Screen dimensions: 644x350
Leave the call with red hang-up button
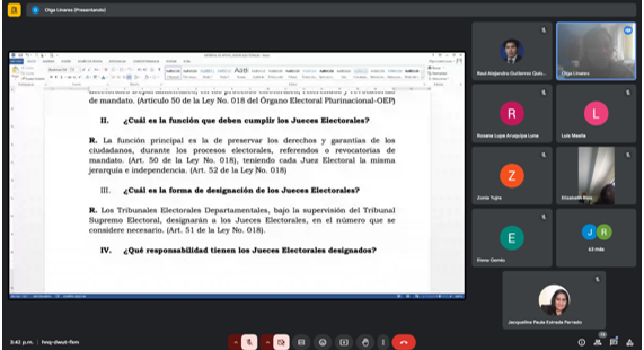coord(403,342)
